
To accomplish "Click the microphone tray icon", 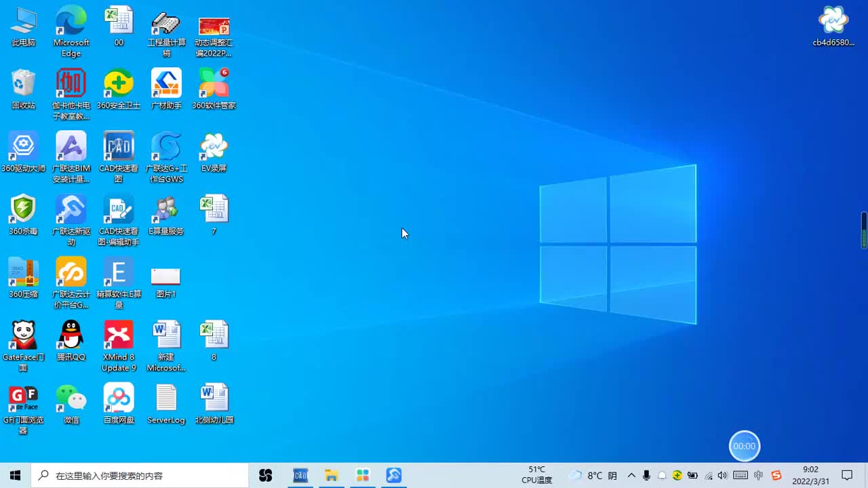I will (x=647, y=475).
